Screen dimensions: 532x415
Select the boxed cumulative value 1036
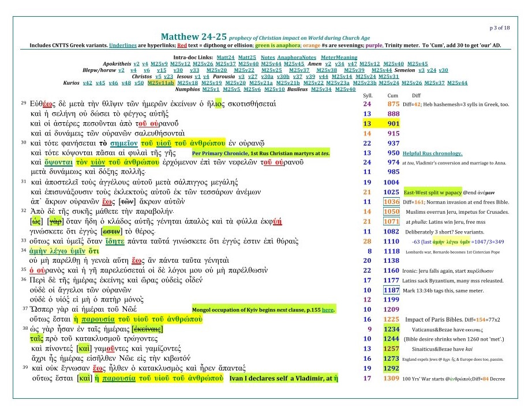click(x=391, y=202)
